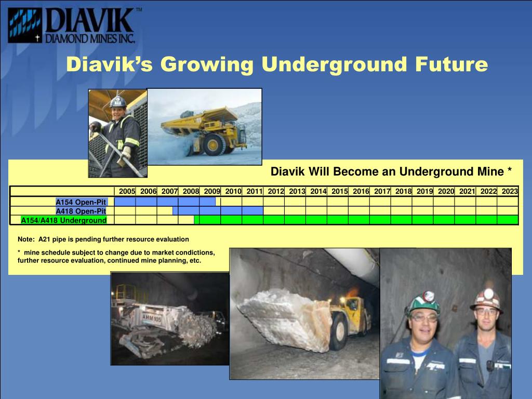Click the blue A418 Open-Pit timeline bar

(218, 211)
